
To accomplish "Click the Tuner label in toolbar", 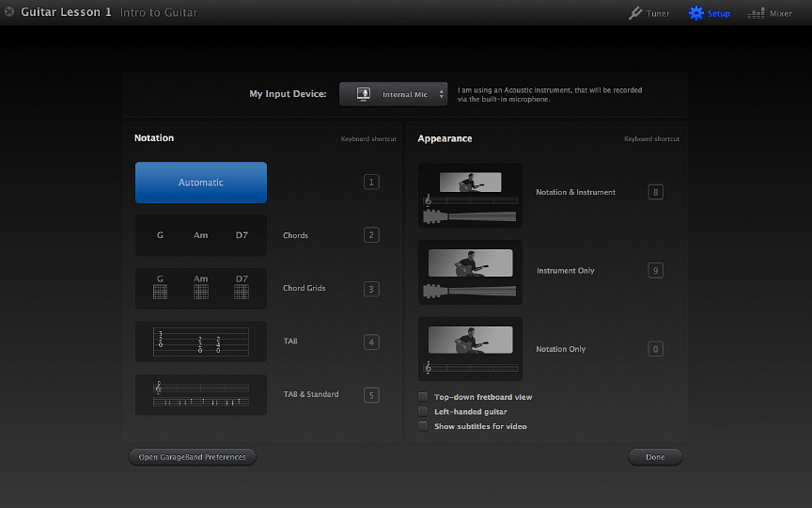I will [x=658, y=14].
